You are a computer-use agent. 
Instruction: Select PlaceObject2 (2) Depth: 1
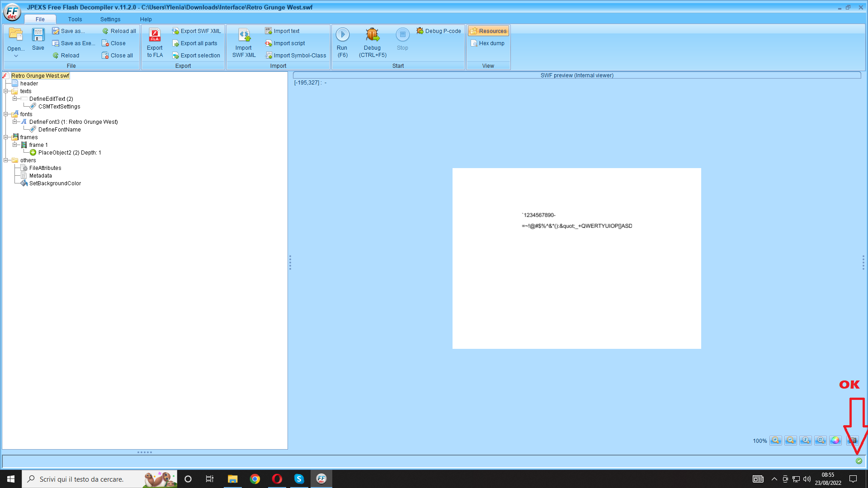click(70, 153)
